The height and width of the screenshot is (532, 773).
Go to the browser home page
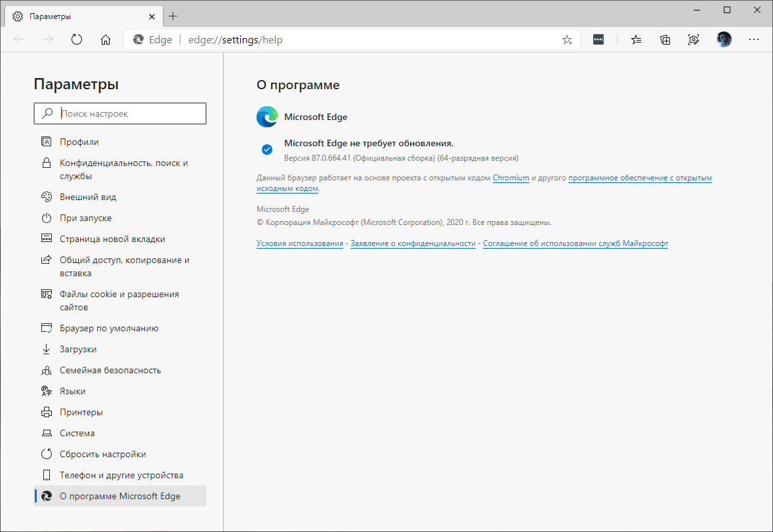[x=105, y=39]
